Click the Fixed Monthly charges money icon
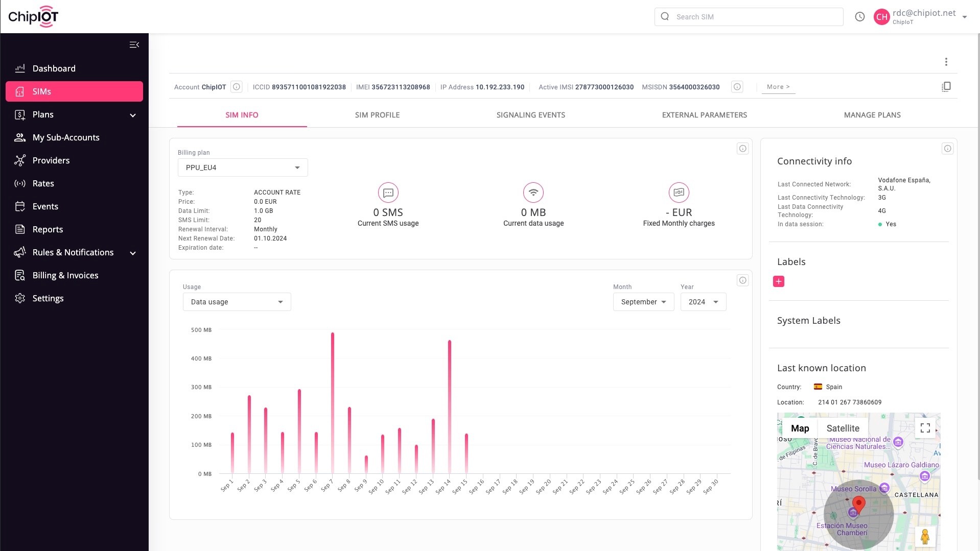 (x=679, y=193)
